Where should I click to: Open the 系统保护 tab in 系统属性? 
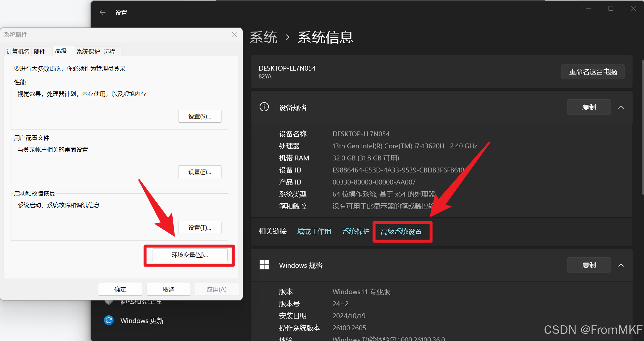[88, 51]
